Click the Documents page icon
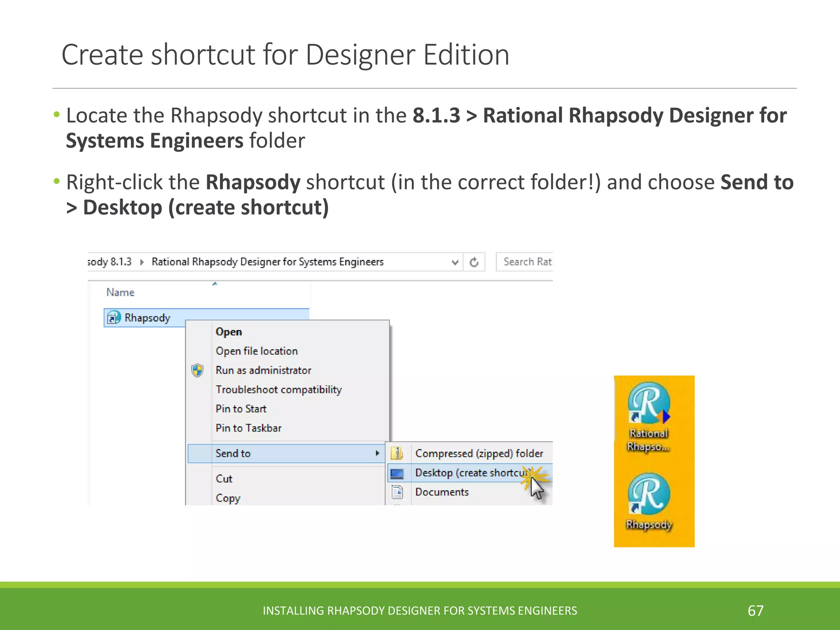This screenshot has width=840, height=630. [397, 492]
